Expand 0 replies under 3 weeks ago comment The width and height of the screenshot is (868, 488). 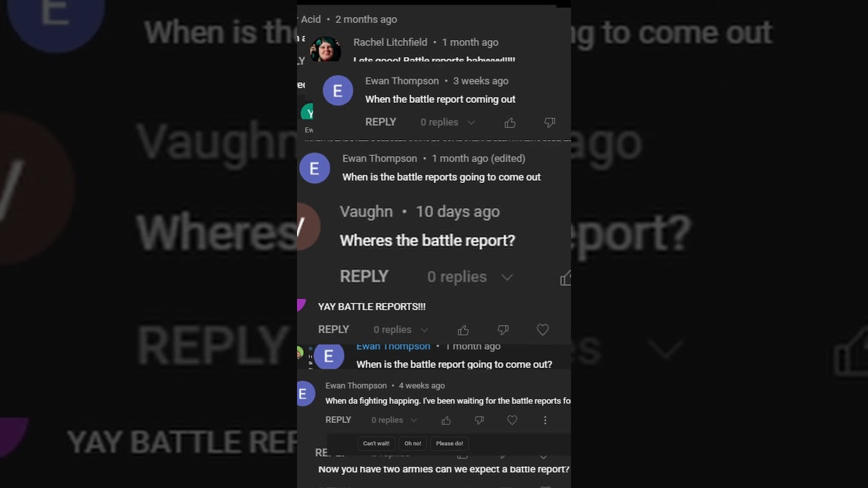point(448,122)
